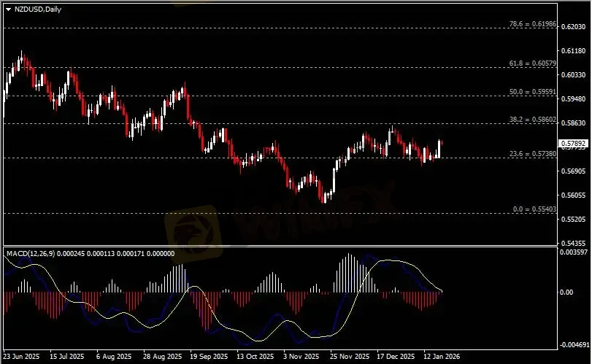The height and width of the screenshot is (364, 592).
Task: Click the 12 Jan 2026 date label
Action: click(x=442, y=357)
